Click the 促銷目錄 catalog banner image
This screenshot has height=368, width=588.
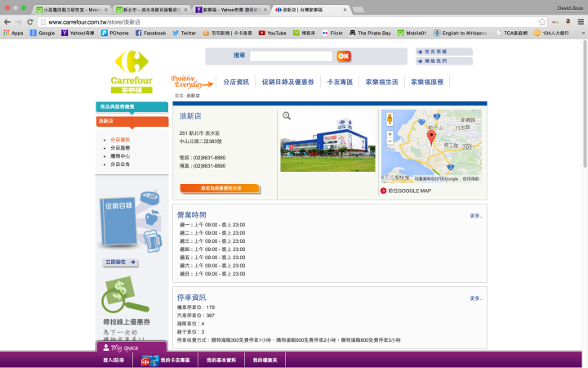(130, 222)
